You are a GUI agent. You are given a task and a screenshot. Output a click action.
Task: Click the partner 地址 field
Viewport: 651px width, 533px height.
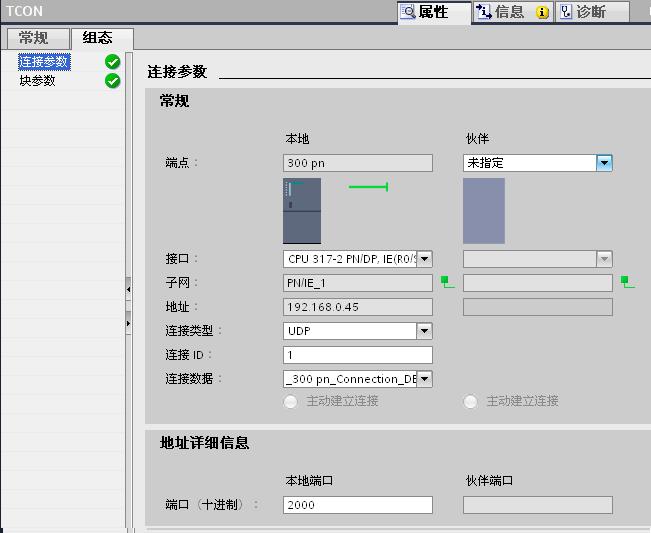538,307
